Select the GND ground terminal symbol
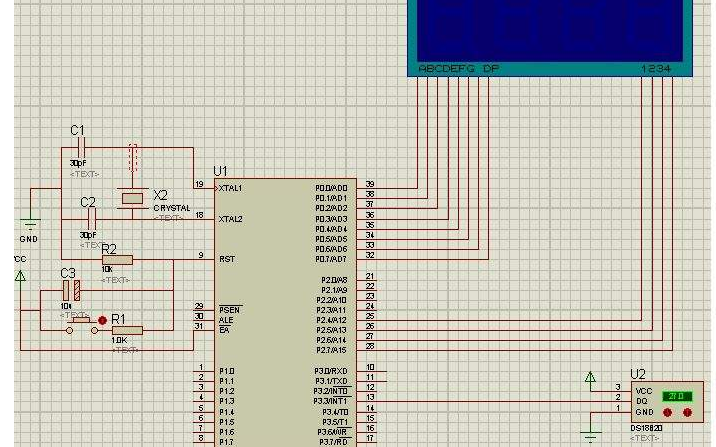 pos(30,227)
